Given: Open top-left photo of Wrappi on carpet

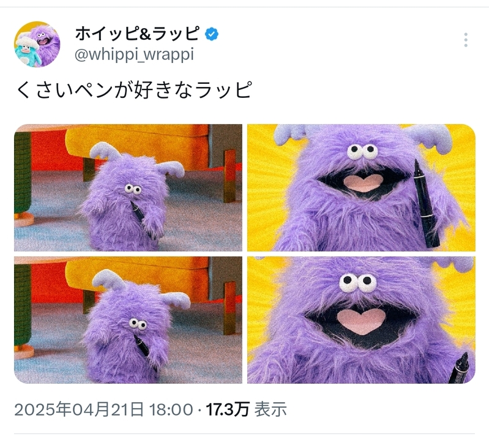Looking at the screenshot, I should pyautogui.click(x=128, y=188).
